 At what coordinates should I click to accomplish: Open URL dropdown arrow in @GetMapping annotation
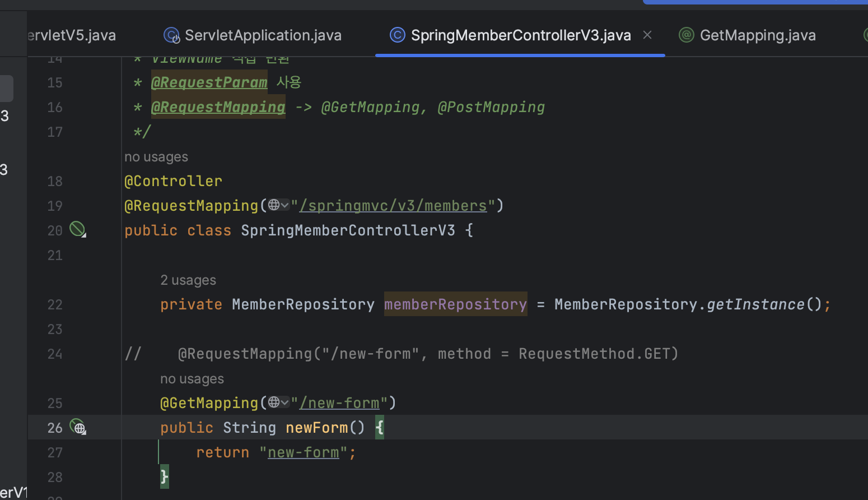(x=285, y=403)
